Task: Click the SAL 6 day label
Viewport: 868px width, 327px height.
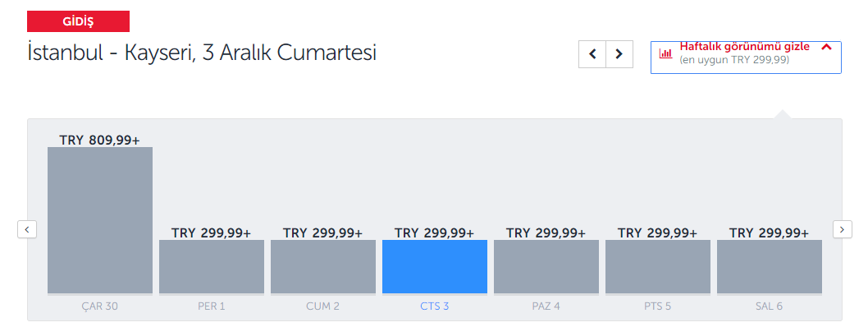Action: click(770, 306)
